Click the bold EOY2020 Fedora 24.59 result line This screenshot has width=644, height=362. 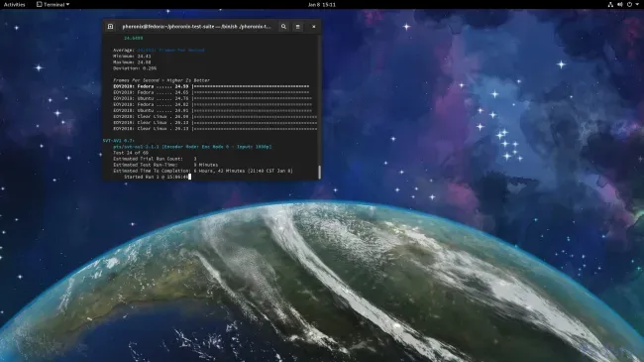[x=211, y=86]
